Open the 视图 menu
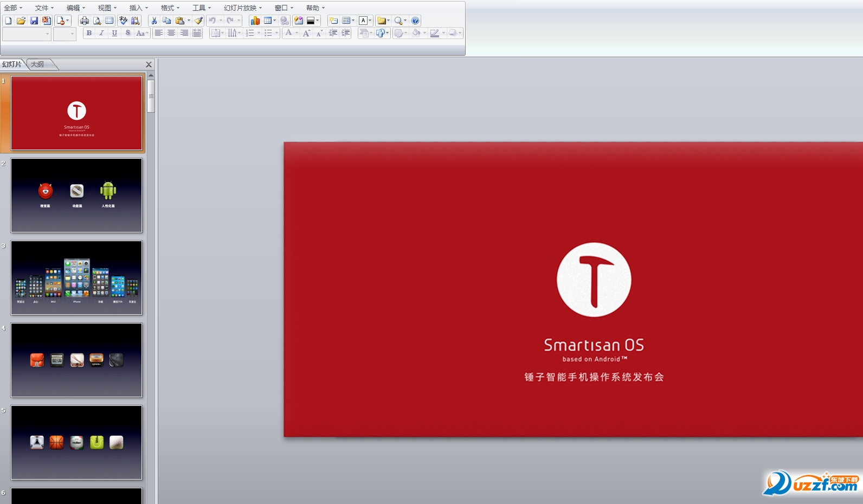The height and width of the screenshot is (504, 863). point(107,8)
